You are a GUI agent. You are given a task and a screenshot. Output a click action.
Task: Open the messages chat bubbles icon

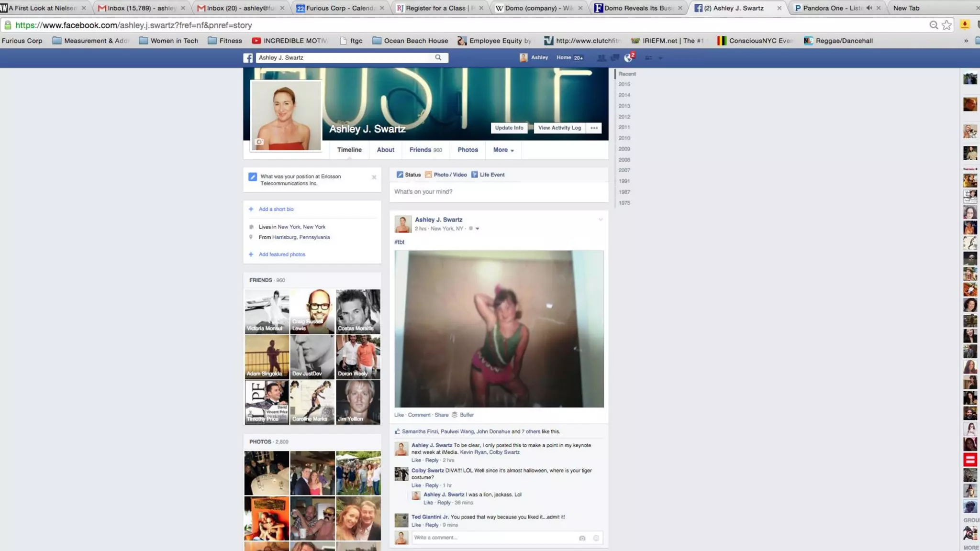tap(615, 58)
